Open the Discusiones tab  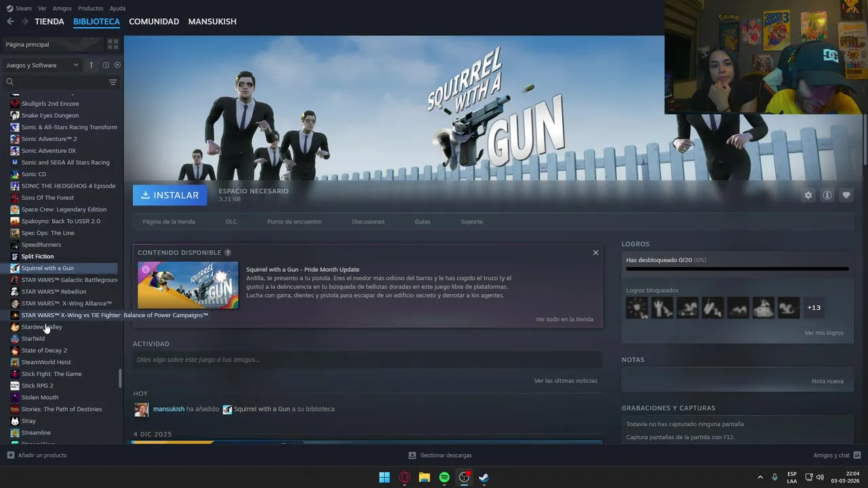(368, 222)
